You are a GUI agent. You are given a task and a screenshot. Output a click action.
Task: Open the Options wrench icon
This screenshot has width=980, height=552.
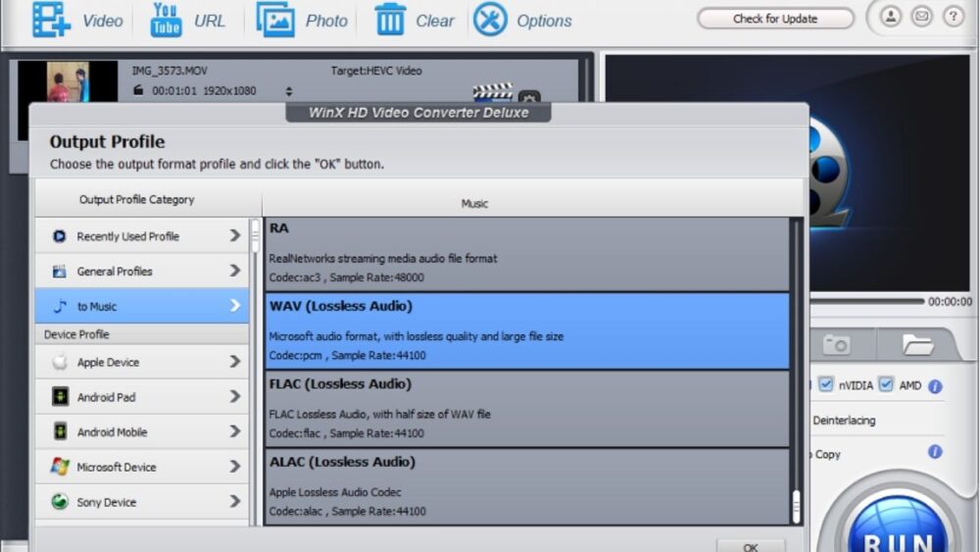[x=490, y=20]
